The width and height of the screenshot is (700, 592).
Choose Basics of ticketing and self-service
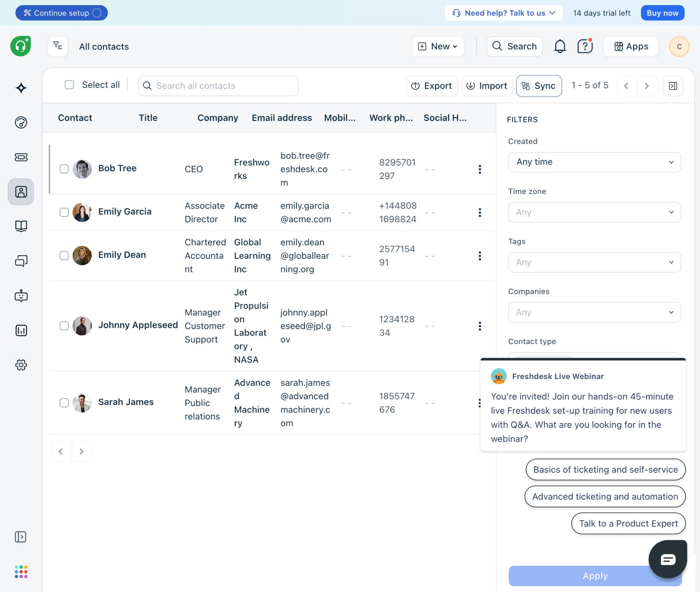pyautogui.click(x=606, y=470)
